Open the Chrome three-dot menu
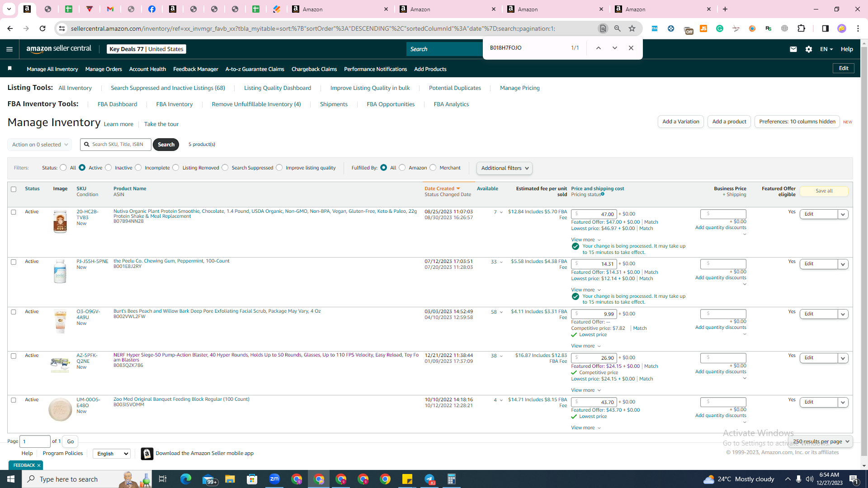The height and width of the screenshot is (488, 868). (x=858, y=28)
